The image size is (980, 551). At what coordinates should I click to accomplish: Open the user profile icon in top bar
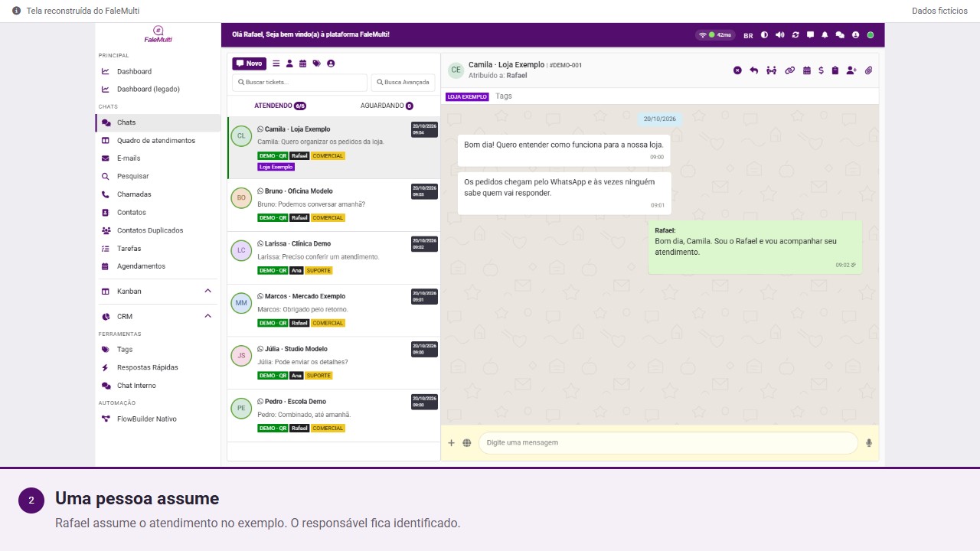point(855,35)
